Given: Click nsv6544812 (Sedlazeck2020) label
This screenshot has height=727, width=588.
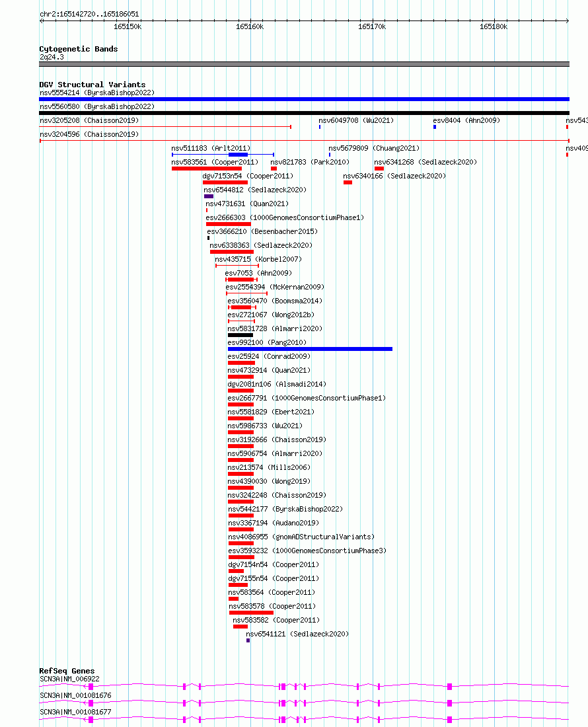Looking at the screenshot, I should point(255,190).
